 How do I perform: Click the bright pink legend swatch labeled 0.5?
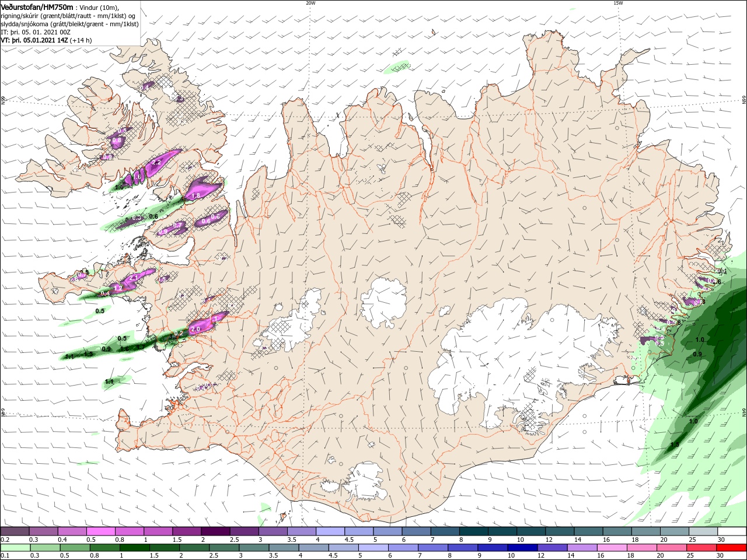point(100,531)
